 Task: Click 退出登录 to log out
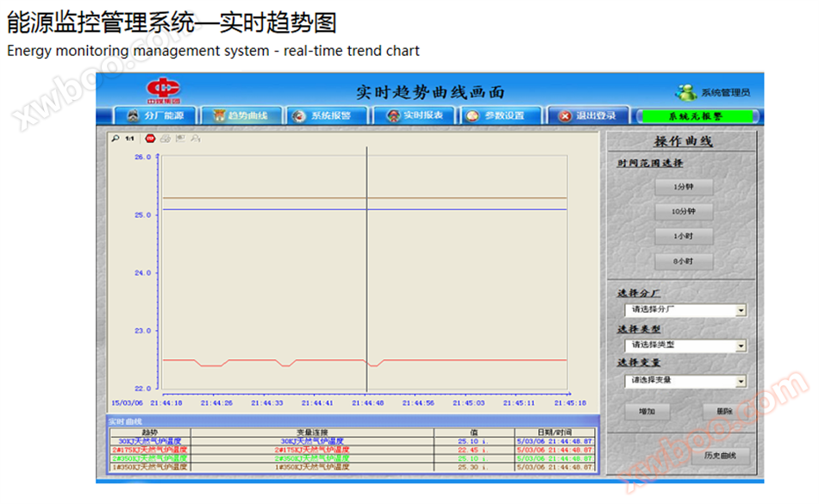point(588,115)
